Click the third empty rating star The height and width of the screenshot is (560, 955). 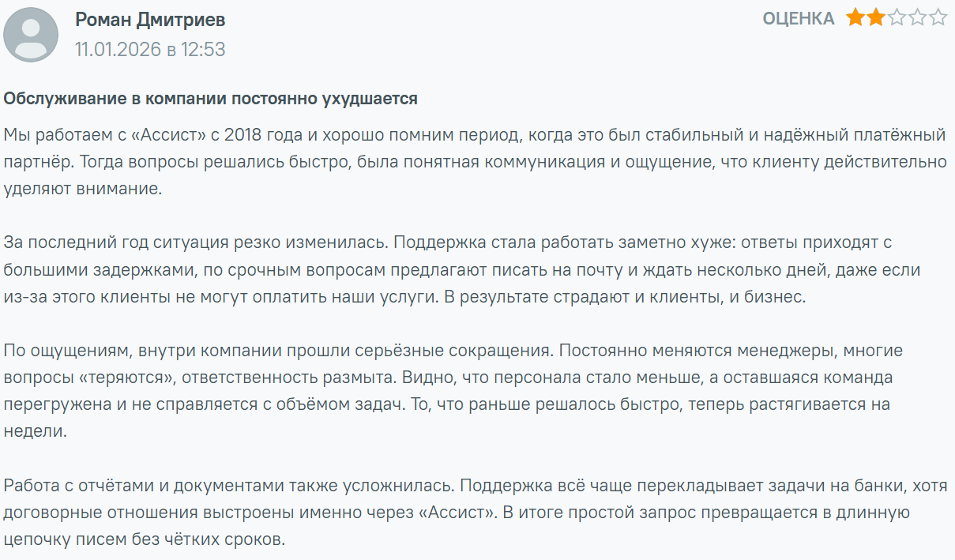tap(897, 17)
